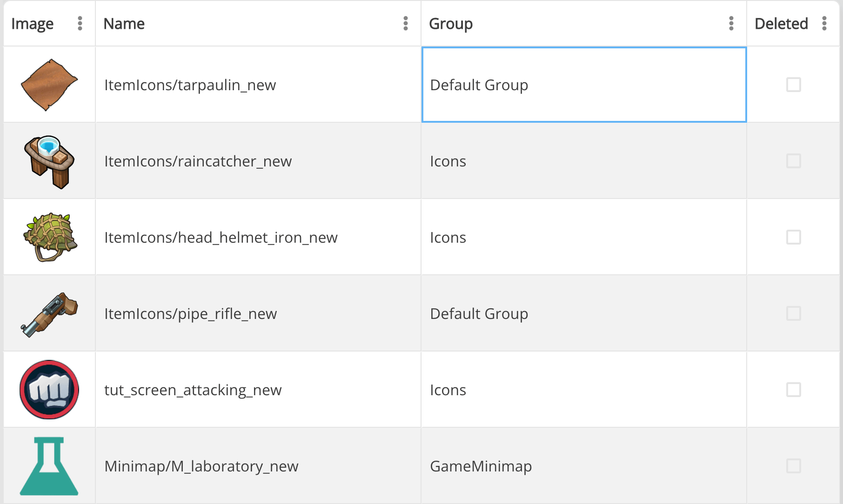The width and height of the screenshot is (843, 504).
Task: Click the raincatcher item icon image
Action: click(49, 161)
